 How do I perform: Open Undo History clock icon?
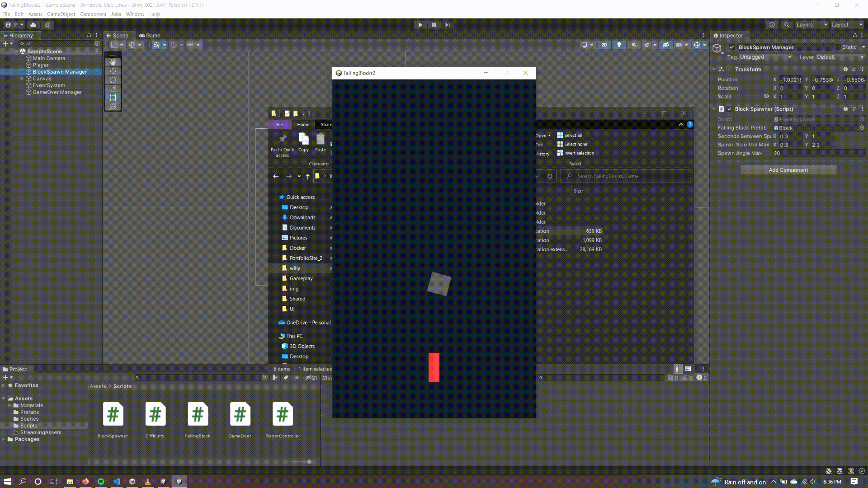(x=772, y=25)
